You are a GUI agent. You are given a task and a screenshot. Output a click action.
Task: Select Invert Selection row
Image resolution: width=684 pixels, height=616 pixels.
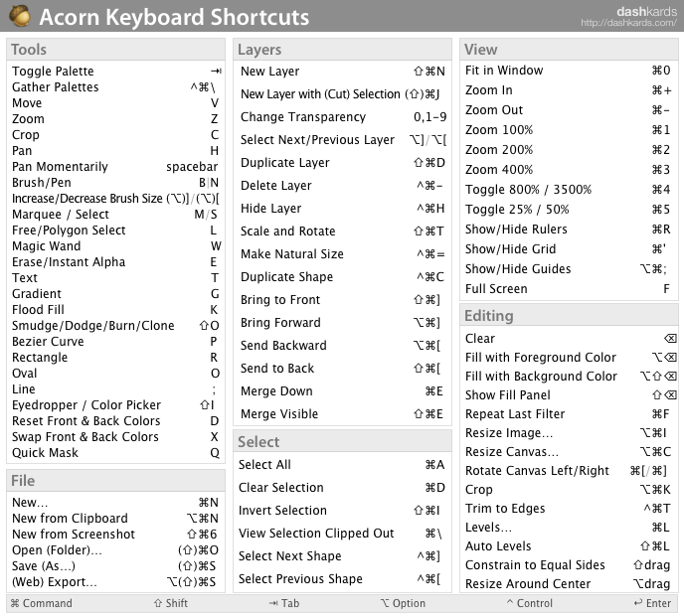click(339, 511)
